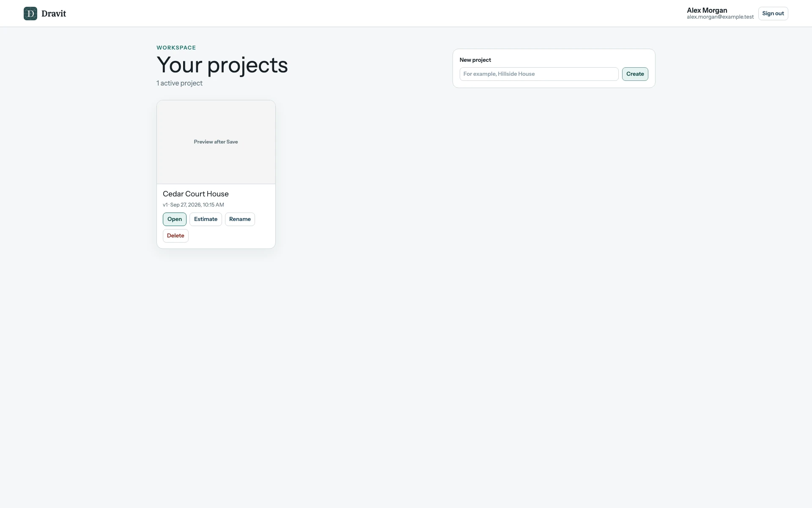812x508 pixels.
Task: Rename the Cedar Court House project
Action: [x=240, y=219]
